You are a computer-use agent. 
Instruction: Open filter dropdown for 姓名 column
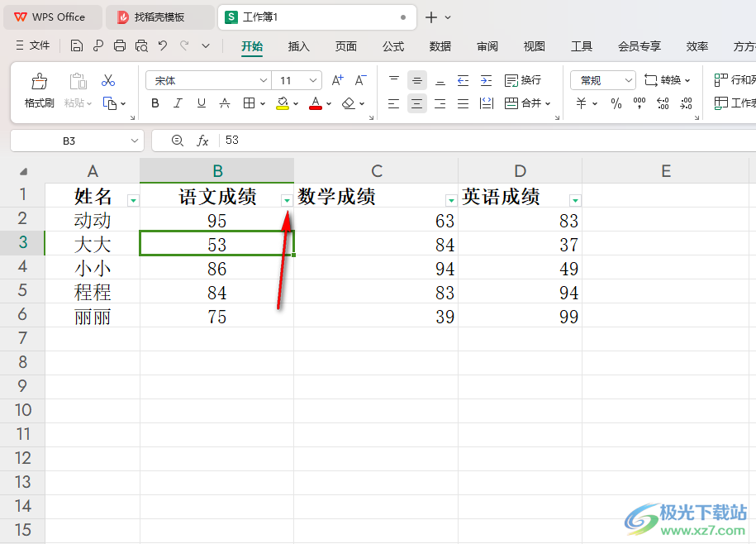[x=134, y=201]
